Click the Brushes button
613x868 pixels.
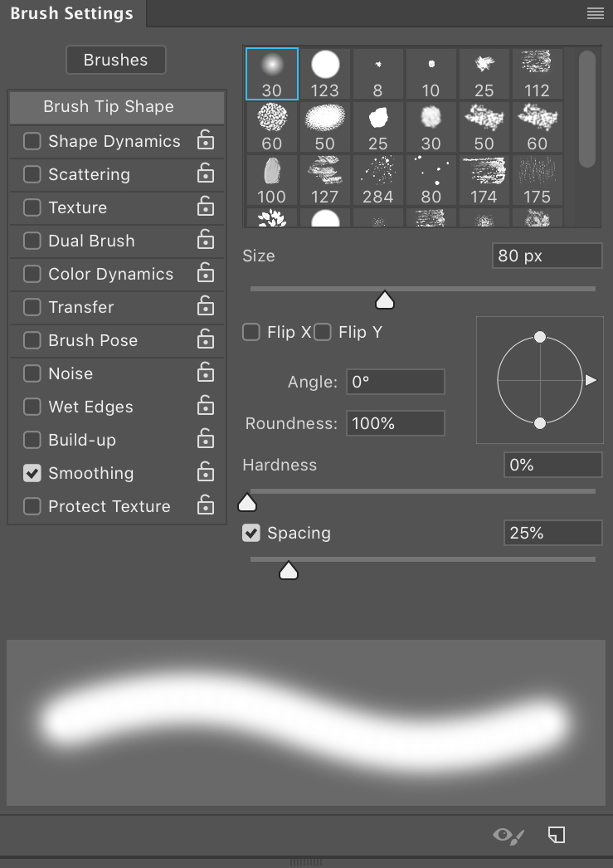point(115,60)
